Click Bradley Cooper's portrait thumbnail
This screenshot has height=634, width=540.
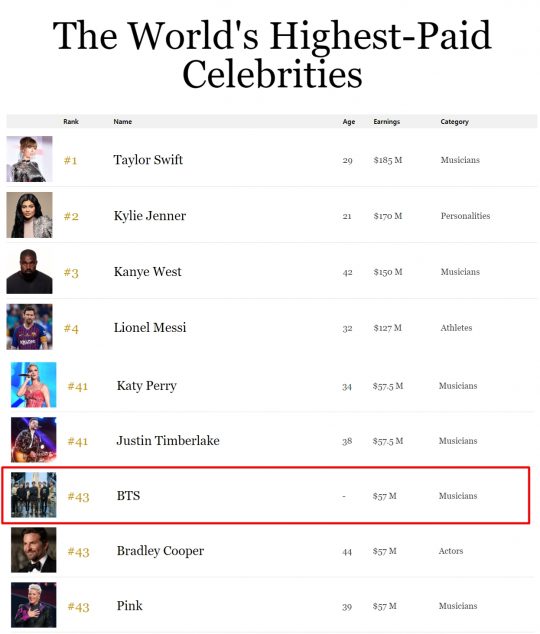click(x=34, y=549)
